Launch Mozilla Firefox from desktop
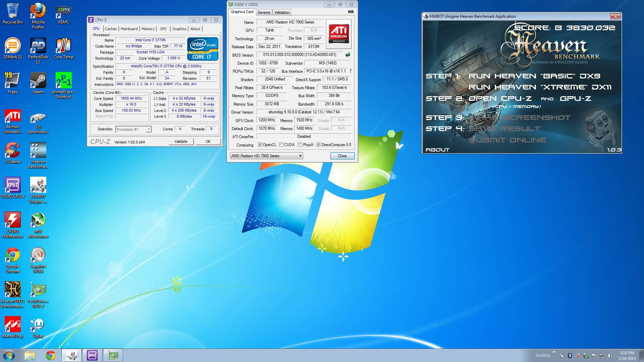The height and width of the screenshot is (362, 644). (38, 16)
